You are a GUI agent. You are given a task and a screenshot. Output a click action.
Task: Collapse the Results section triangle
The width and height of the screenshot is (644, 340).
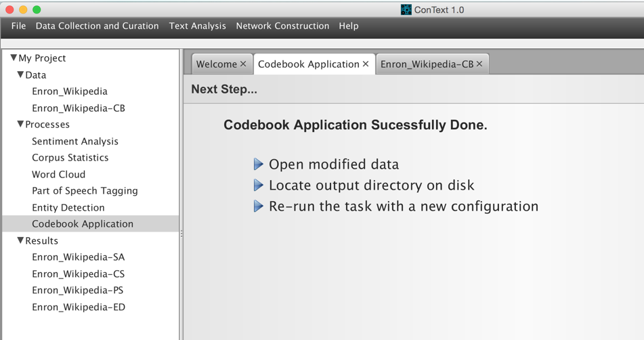click(20, 240)
